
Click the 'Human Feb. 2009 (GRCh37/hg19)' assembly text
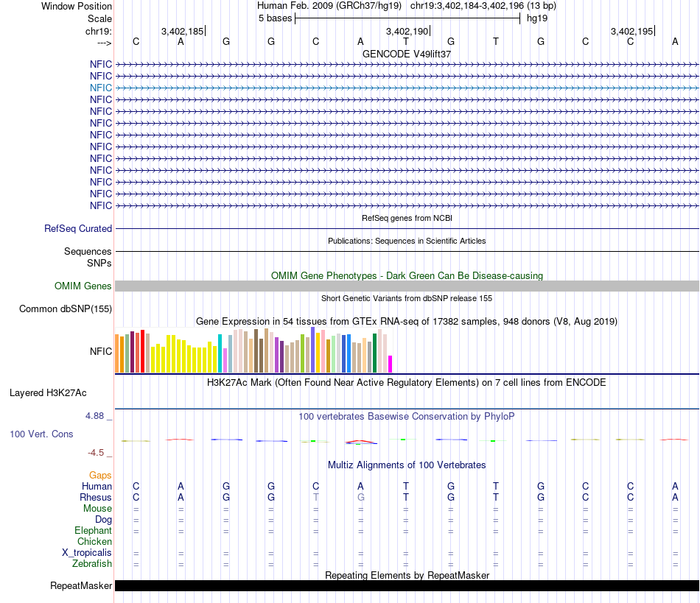(x=329, y=6)
